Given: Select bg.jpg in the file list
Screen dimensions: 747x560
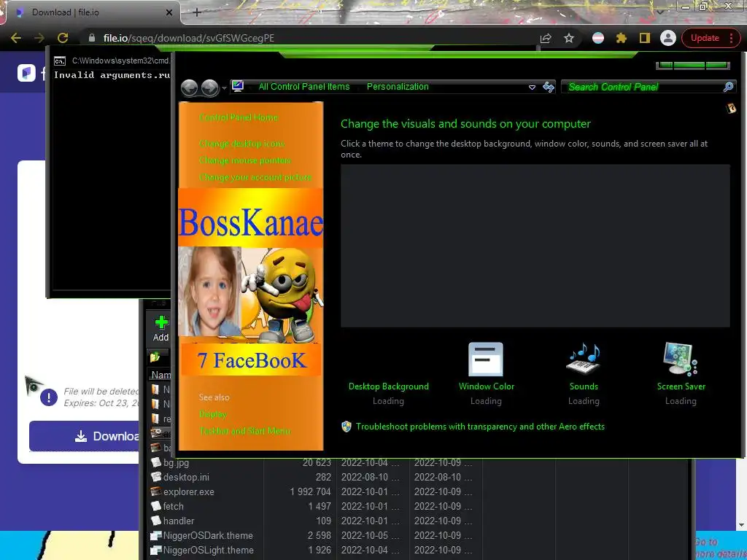Looking at the screenshot, I should (x=176, y=462).
